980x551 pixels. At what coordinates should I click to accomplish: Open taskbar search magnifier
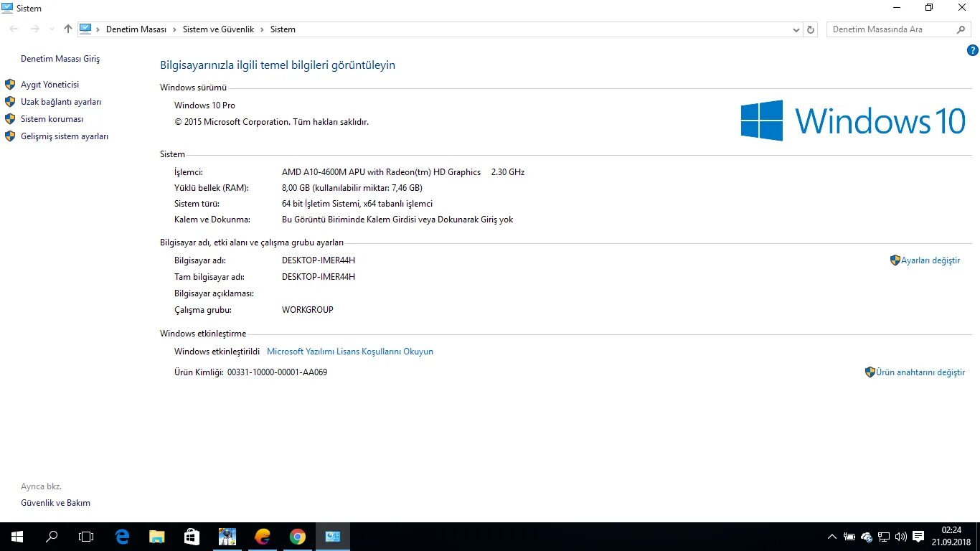click(52, 537)
